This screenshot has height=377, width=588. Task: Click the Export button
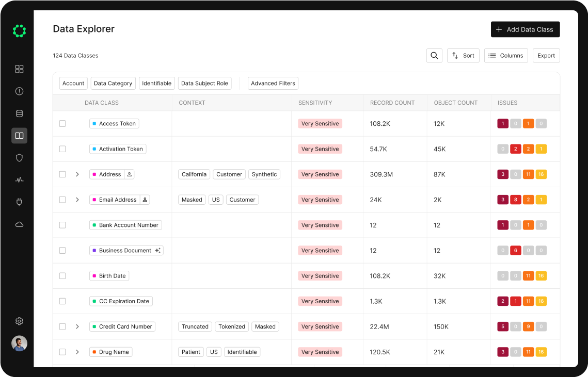(x=546, y=55)
